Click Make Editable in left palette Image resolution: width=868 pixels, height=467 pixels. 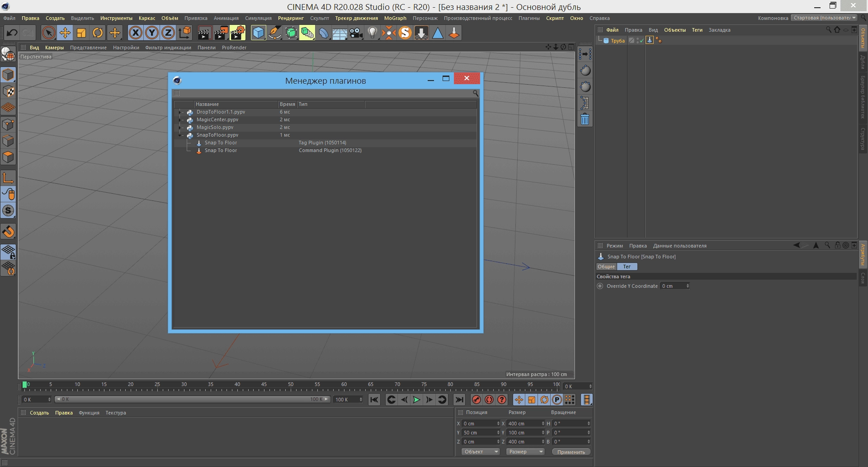pyautogui.click(x=8, y=54)
